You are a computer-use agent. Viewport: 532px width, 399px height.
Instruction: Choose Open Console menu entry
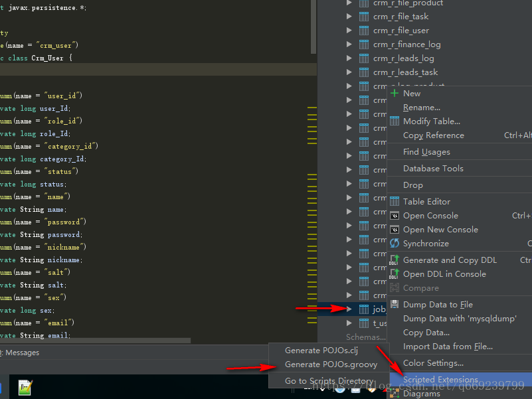(460, 216)
